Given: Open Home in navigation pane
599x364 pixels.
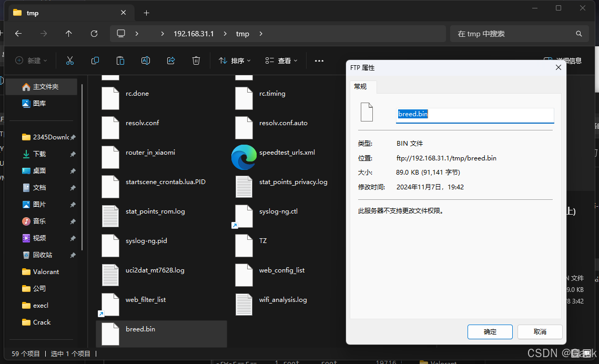Looking at the screenshot, I should [x=42, y=87].
